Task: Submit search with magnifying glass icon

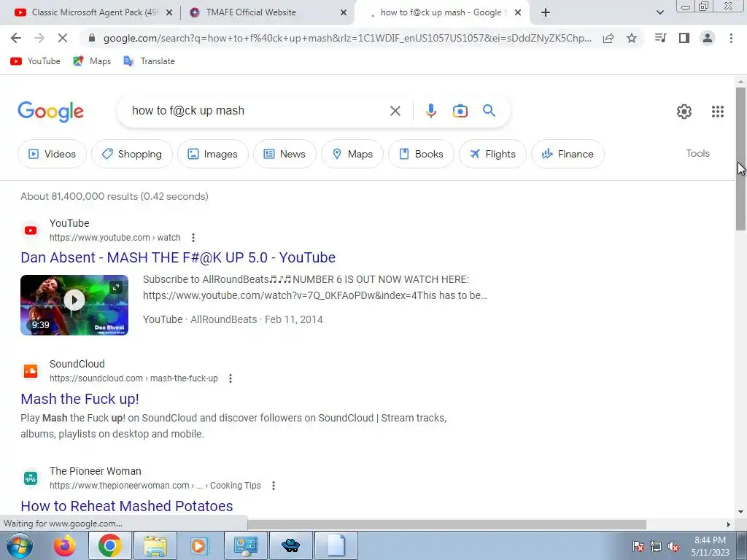Action: 489,111
